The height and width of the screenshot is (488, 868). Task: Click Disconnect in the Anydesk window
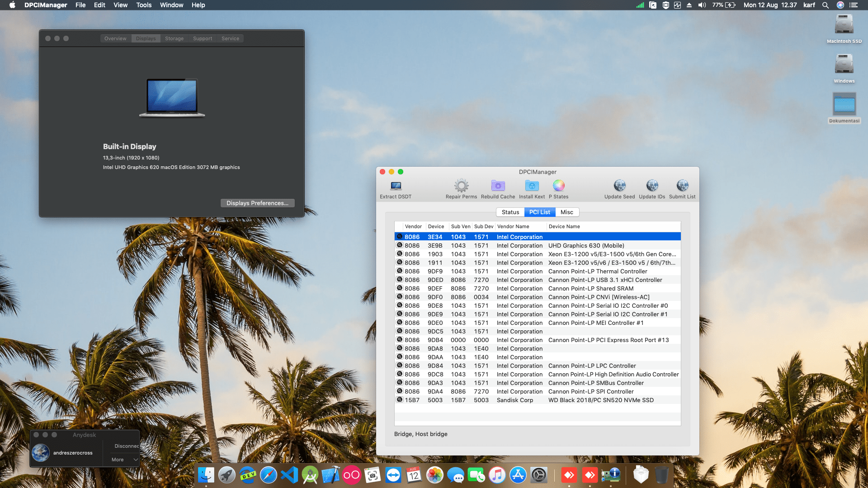tap(127, 446)
